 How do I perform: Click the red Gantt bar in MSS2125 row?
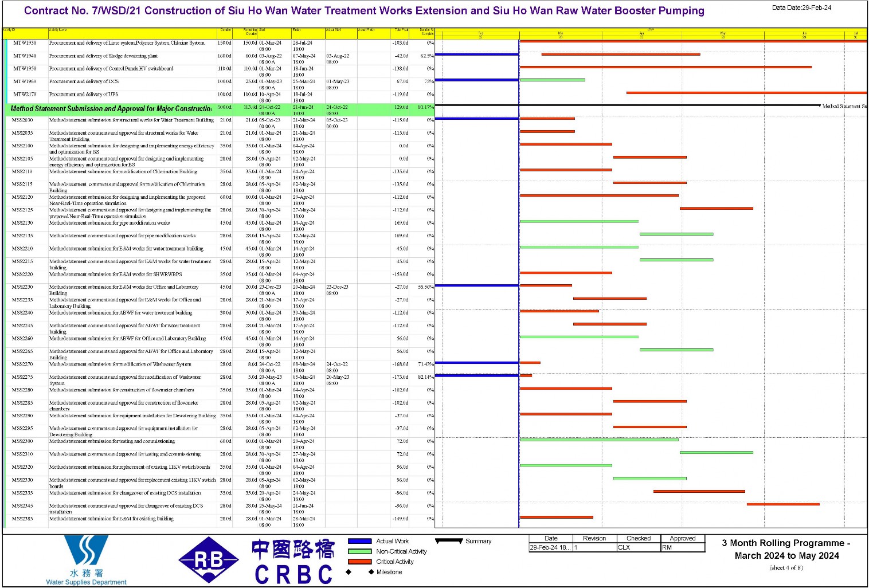point(717,209)
